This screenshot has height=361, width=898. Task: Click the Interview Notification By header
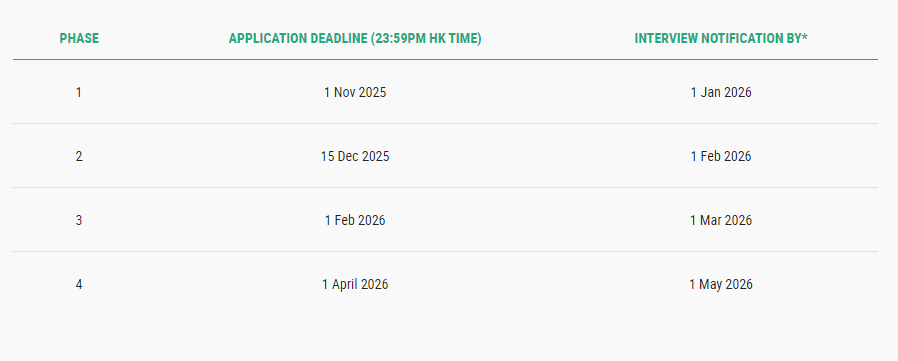click(x=721, y=38)
